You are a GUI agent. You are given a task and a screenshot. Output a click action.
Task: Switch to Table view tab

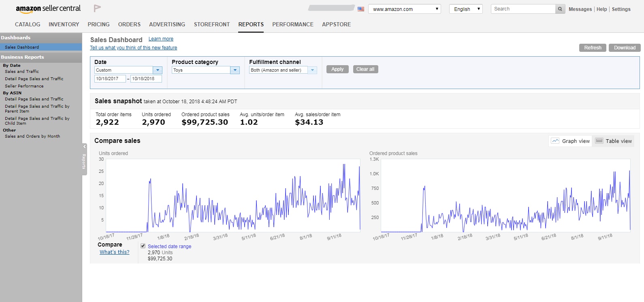pyautogui.click(x=614, y=141)
